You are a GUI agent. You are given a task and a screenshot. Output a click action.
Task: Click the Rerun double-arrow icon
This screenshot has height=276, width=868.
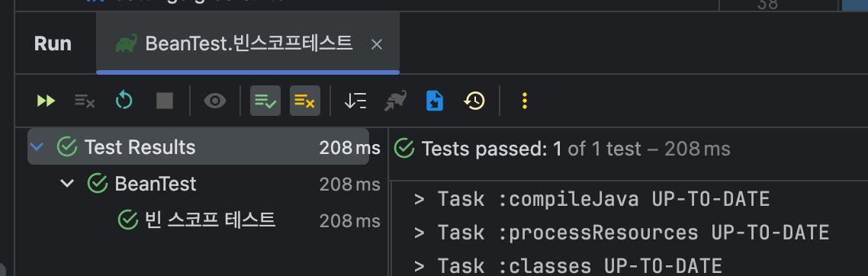click(46, 101)
